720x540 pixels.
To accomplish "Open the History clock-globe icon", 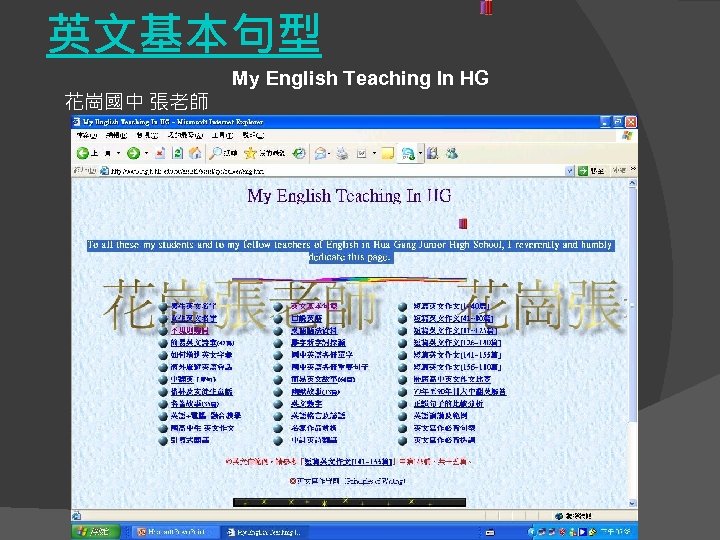I will (299, 153).
